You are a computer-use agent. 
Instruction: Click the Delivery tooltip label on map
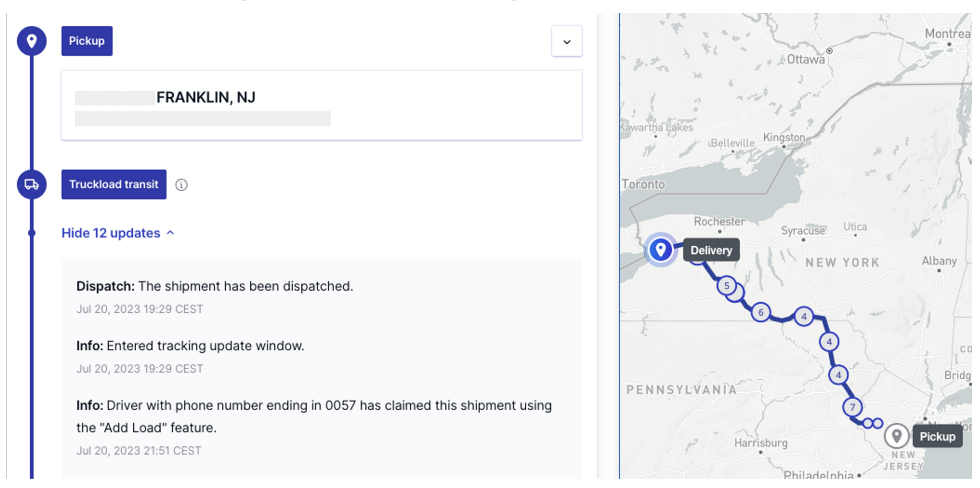pos(711,250)
